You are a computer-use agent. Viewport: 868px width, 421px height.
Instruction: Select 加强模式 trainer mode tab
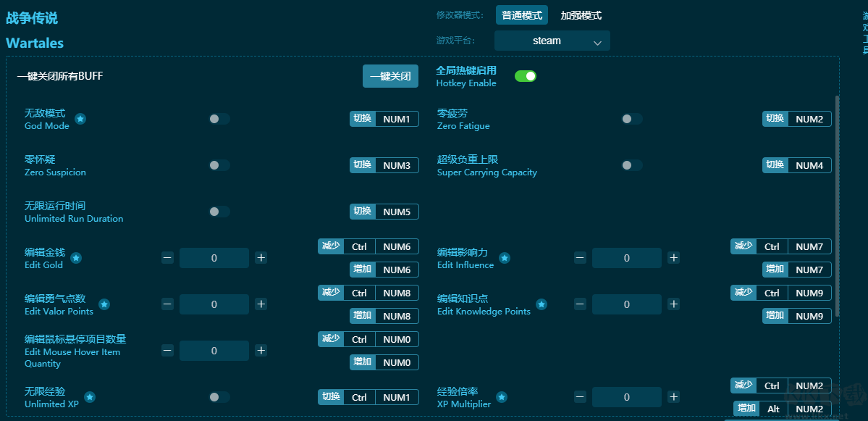(581, 15)
